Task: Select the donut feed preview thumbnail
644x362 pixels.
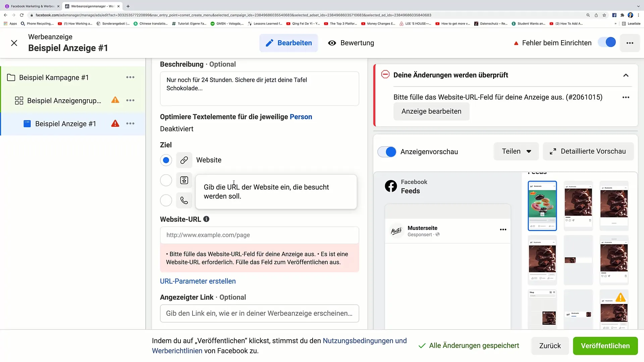Action: (542, 206)
